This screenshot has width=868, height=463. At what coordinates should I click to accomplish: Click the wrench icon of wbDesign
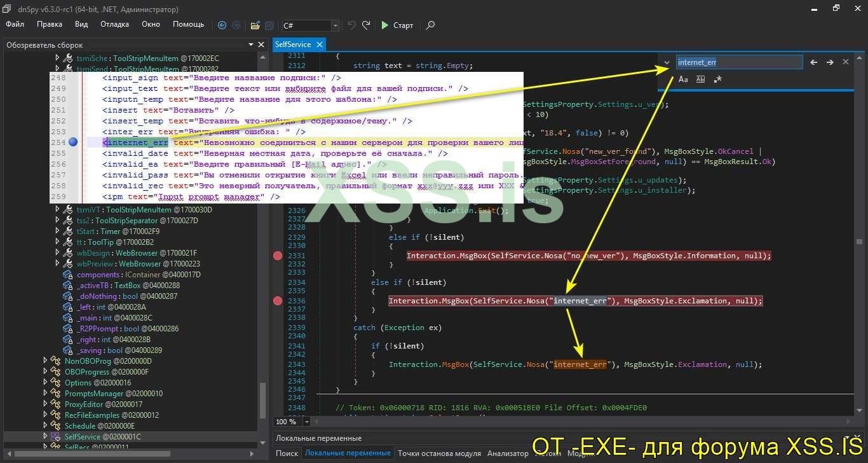click(69, 253)
